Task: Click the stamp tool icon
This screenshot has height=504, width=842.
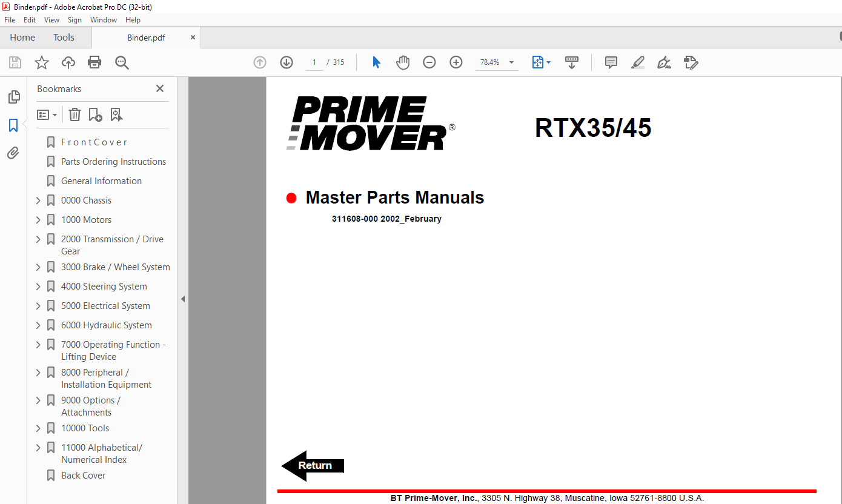Action: [x=691, y=62]
